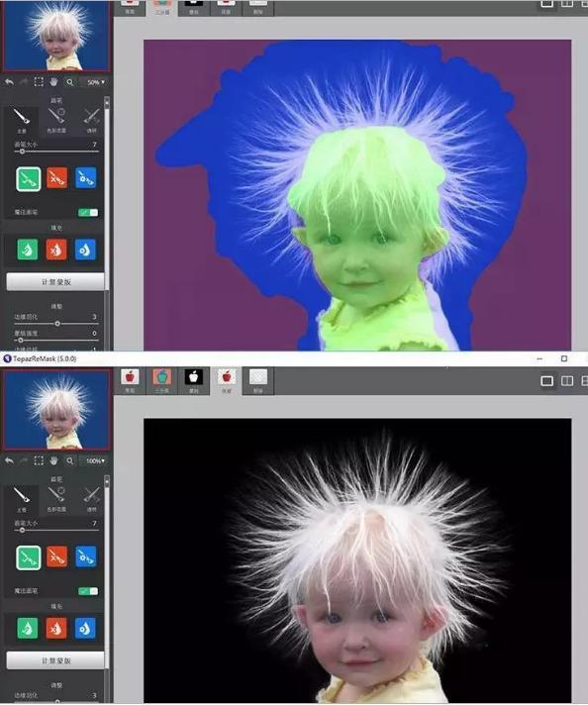The width and height of the screenshot is (588, 705).
Task: Click compute mask button in trimap window
Action: click(55, 282)
